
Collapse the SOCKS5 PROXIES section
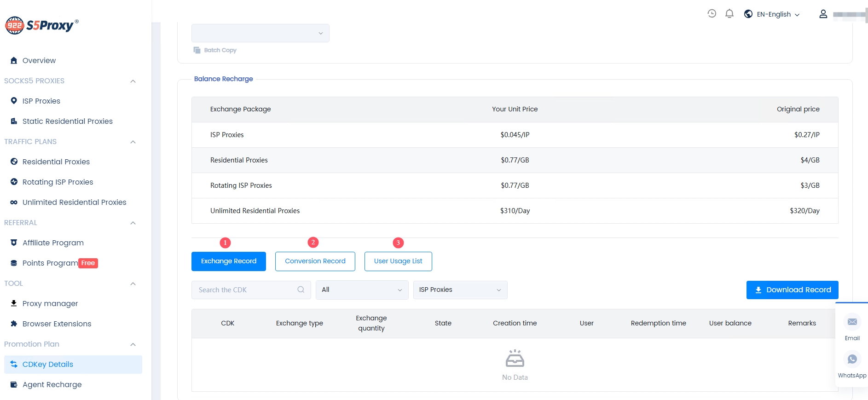pos(133,81)
